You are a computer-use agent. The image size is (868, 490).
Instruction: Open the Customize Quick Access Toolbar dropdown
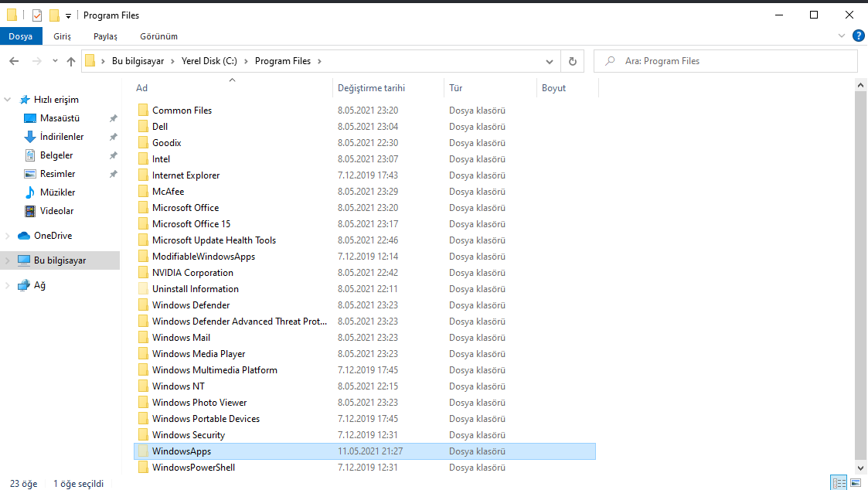point(68,16)
